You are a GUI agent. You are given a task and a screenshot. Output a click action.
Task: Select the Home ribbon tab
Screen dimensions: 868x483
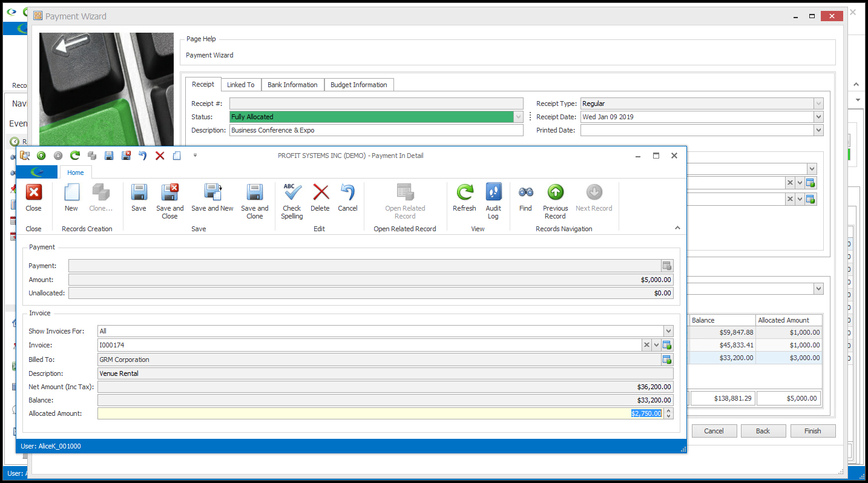(76, 172)
